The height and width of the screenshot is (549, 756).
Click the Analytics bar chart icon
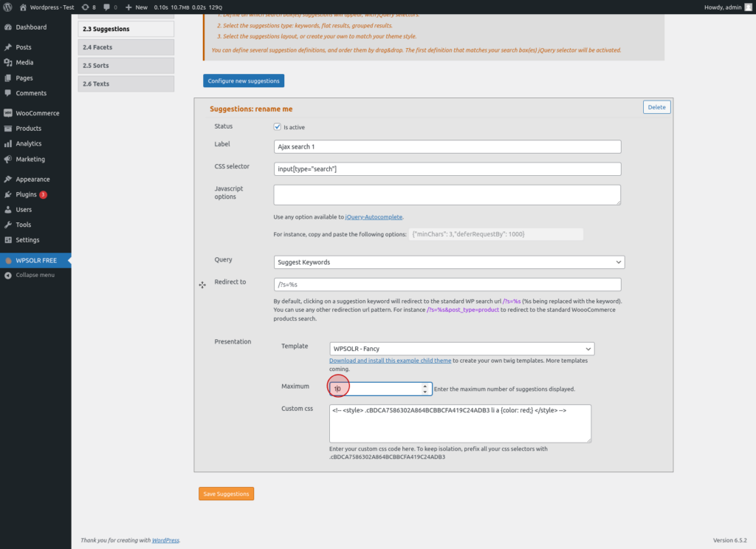click(x=7, y=144)
